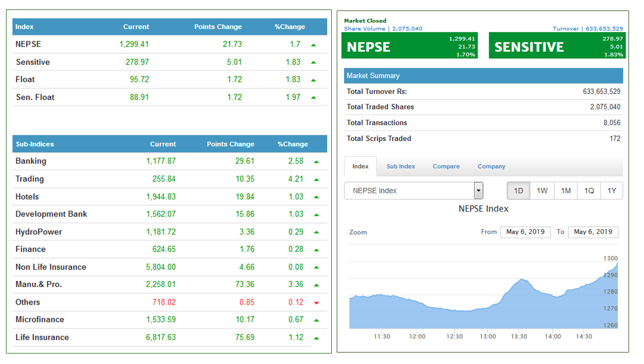
Task: Click the Non Life Insurance label
Action: [x=51, y=267]
